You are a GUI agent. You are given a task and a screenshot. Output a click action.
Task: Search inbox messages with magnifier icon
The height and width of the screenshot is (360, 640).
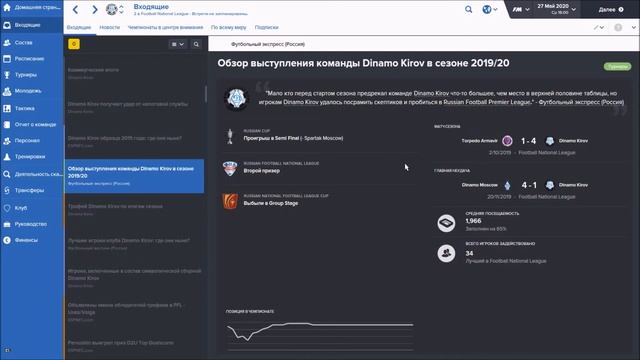click(196, 44)
